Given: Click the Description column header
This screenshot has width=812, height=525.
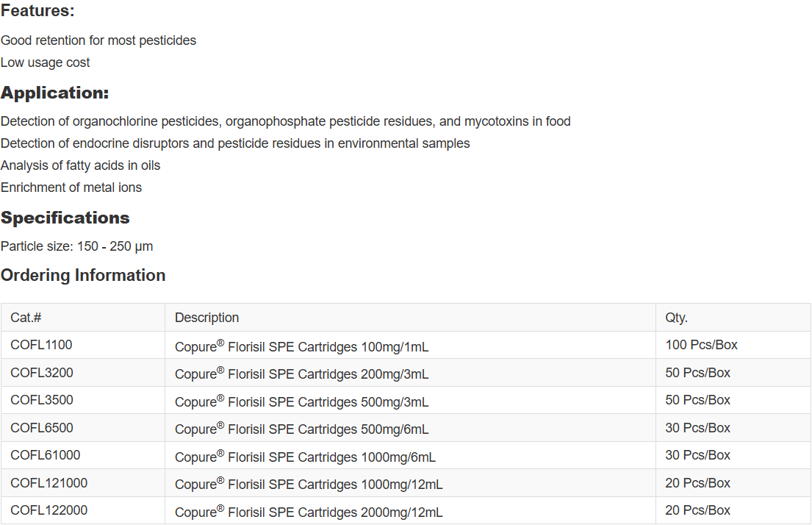Looking at the screenshot, I should coord(206,318).
